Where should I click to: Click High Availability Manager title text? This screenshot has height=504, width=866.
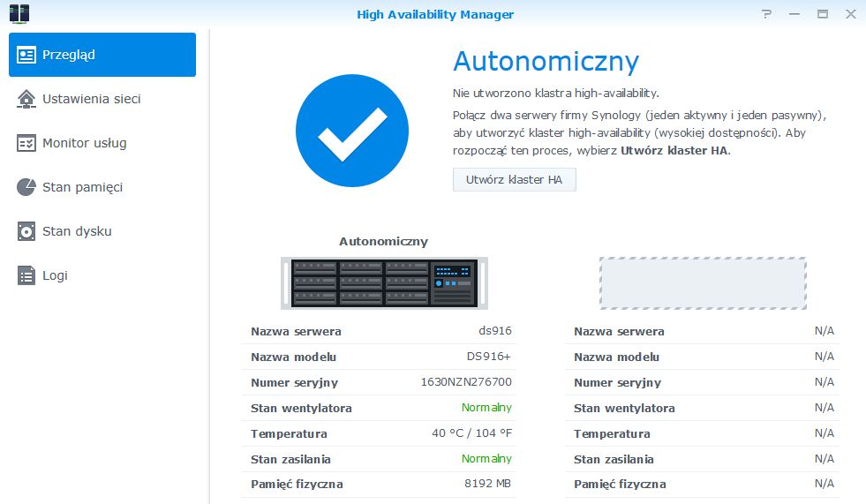tap(435, 14)
